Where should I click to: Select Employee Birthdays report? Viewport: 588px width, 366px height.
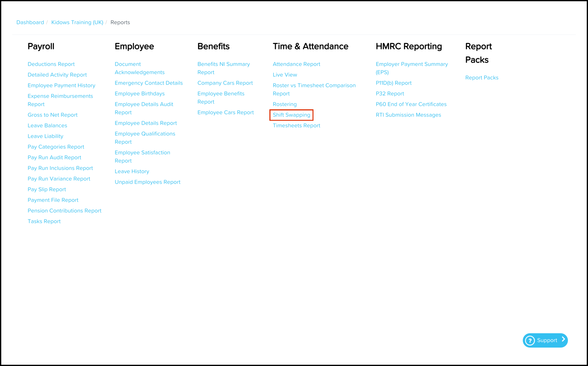tap(140, 94)
